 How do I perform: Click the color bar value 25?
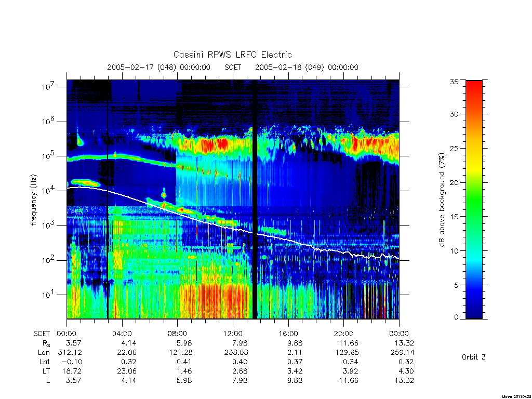pyautogui.click(x=454, y=148)
